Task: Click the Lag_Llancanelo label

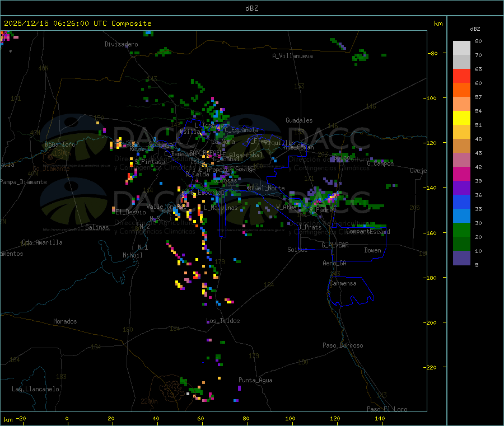Action: (36, 388)
